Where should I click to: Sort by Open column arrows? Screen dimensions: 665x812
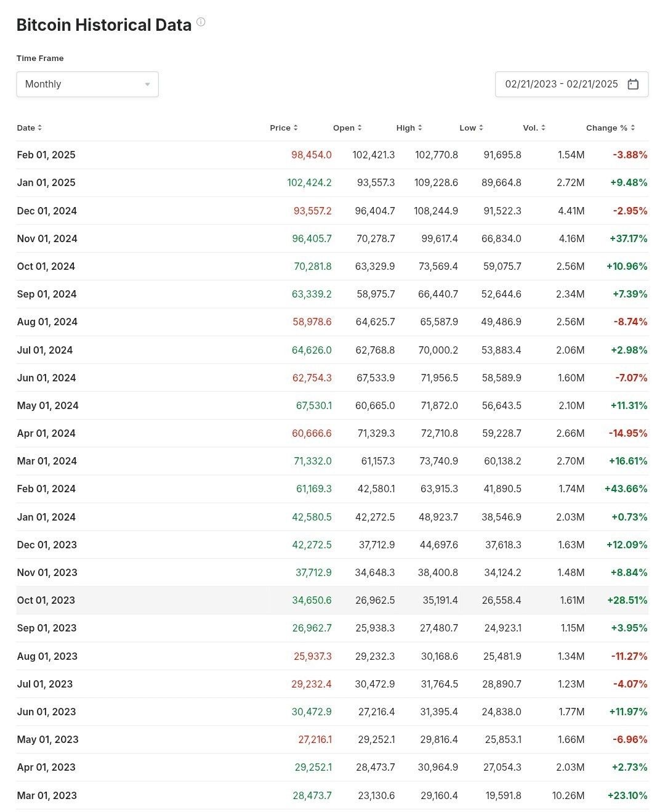[360, 128]
